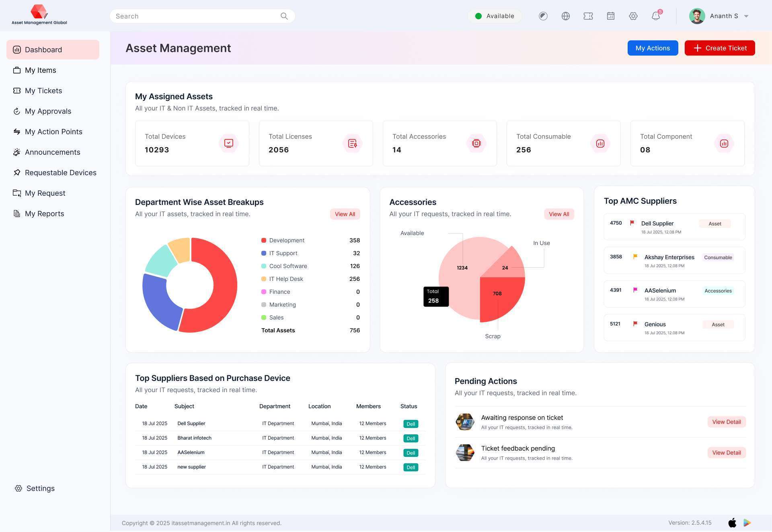Open the calendar icon in top bar

610,16
